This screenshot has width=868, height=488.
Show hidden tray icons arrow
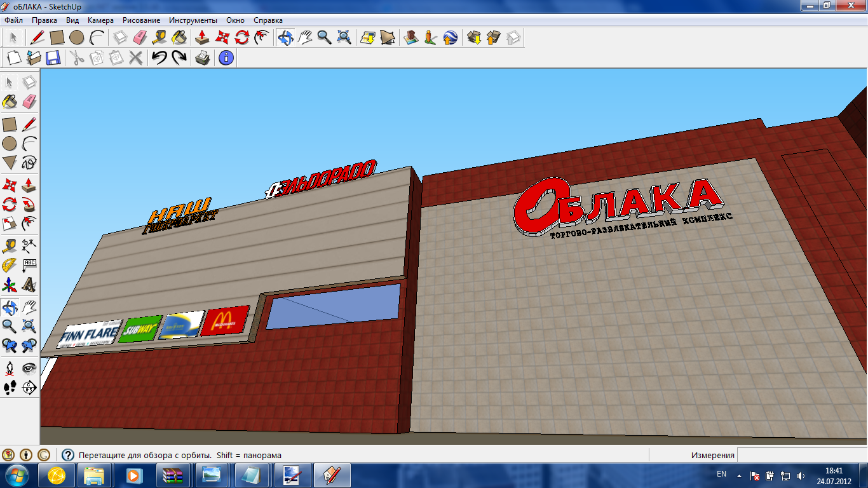pyautogui.click(x=739, y=475)
